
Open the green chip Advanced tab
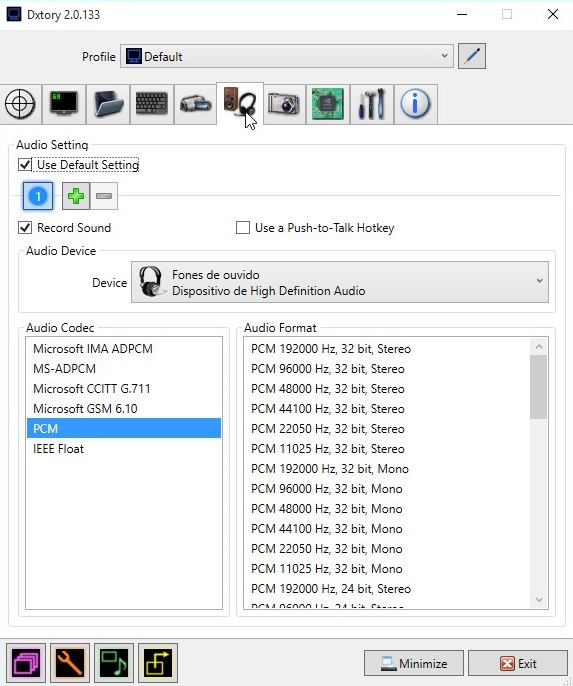coord(328,105)
